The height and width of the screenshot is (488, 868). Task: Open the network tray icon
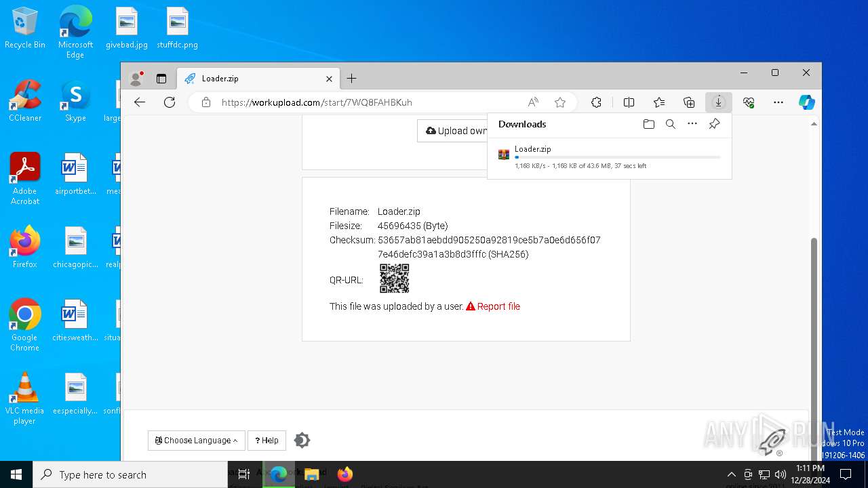(764, 474)
